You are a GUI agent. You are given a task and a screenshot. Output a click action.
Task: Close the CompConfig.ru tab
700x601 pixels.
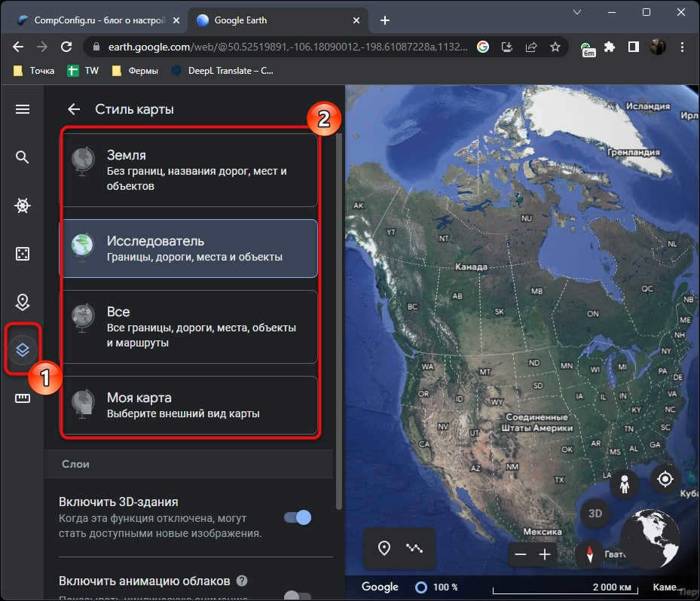pyautogui.click(x=176, y=20)
